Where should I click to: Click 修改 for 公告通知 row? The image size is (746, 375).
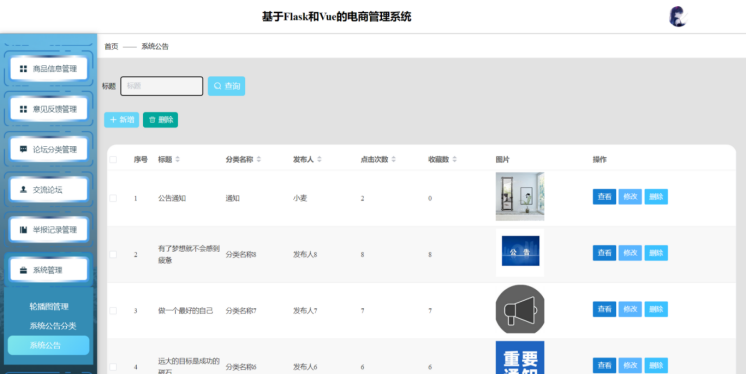point(630,197)
